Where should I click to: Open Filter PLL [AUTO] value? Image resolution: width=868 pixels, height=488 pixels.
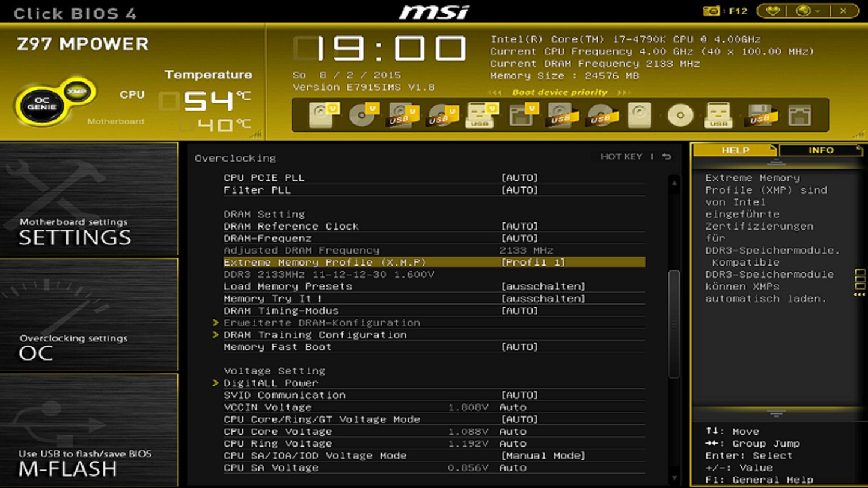[519, 190]
